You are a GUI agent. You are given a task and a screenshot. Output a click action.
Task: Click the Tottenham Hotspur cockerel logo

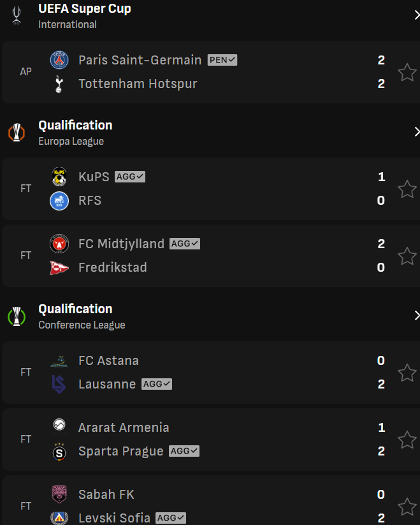(59, 84)
